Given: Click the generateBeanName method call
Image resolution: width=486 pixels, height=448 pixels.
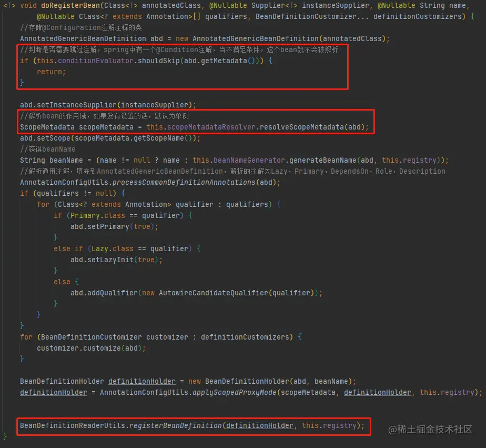Looking at the screenshot, I should 322,161.
